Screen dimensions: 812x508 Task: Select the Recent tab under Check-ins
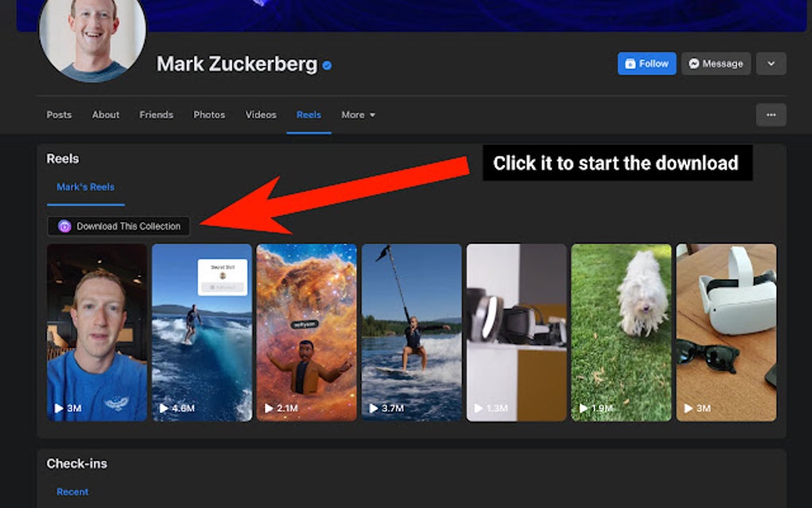pos(72,492)
